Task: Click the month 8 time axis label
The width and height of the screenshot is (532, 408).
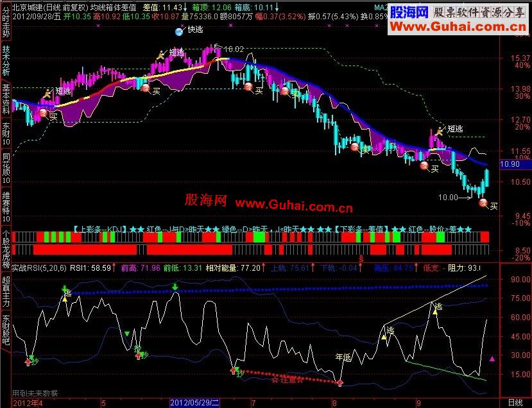Action: (x=335, y=404)
